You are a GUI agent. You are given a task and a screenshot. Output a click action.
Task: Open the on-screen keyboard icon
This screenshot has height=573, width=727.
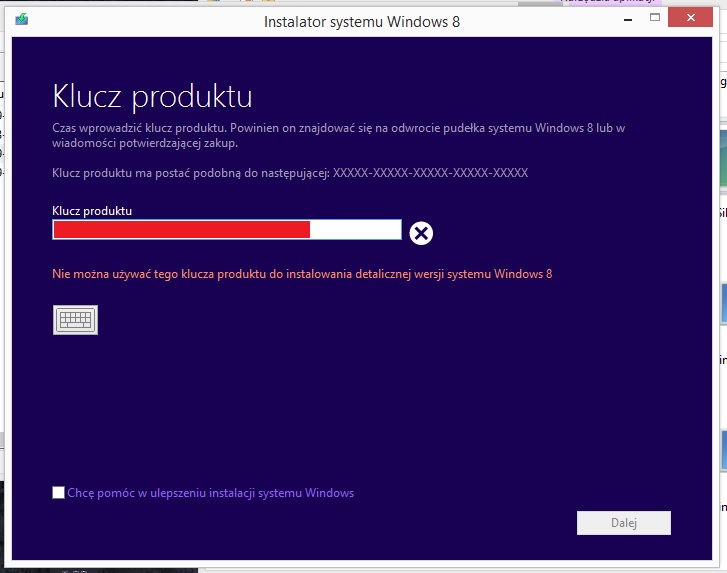75,320
